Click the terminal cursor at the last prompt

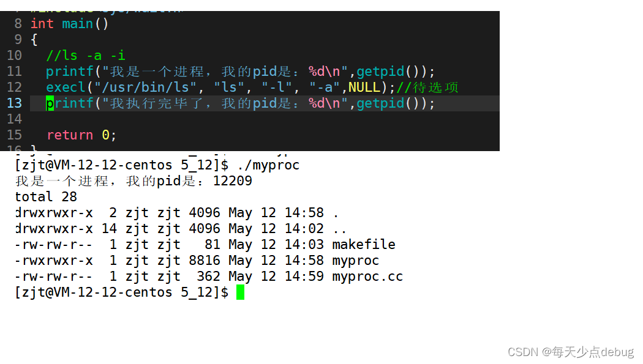pos(240,292)
